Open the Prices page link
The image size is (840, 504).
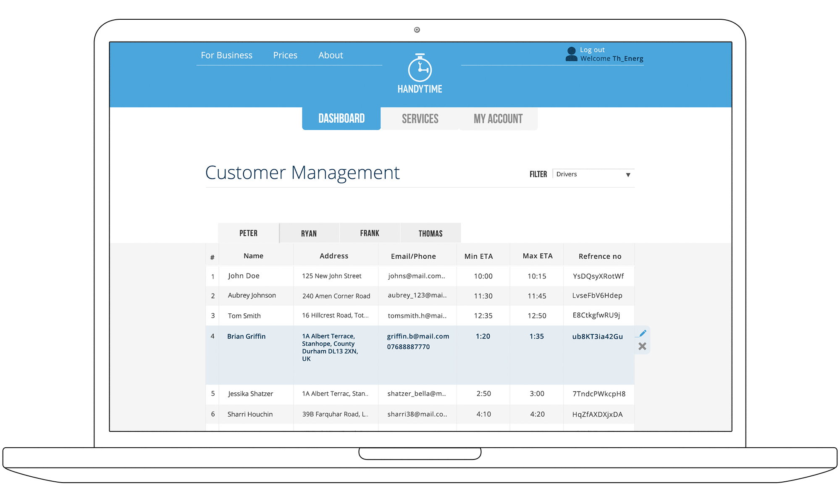click(x=285, y=55)
